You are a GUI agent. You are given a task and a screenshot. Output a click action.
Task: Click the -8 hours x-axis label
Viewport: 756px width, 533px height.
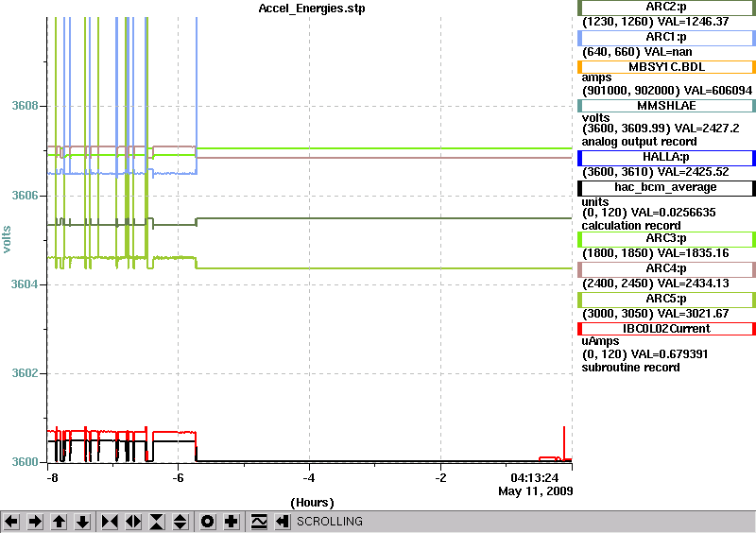(52, 478)
